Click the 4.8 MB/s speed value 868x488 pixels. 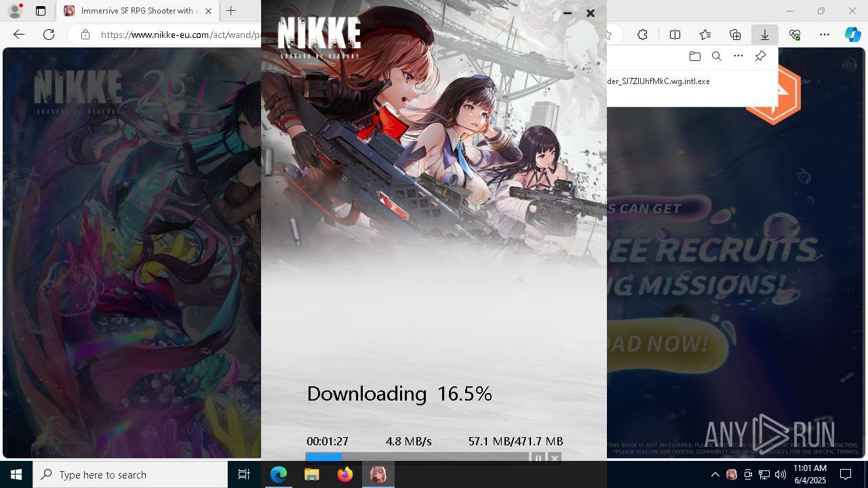coord(408,441)
